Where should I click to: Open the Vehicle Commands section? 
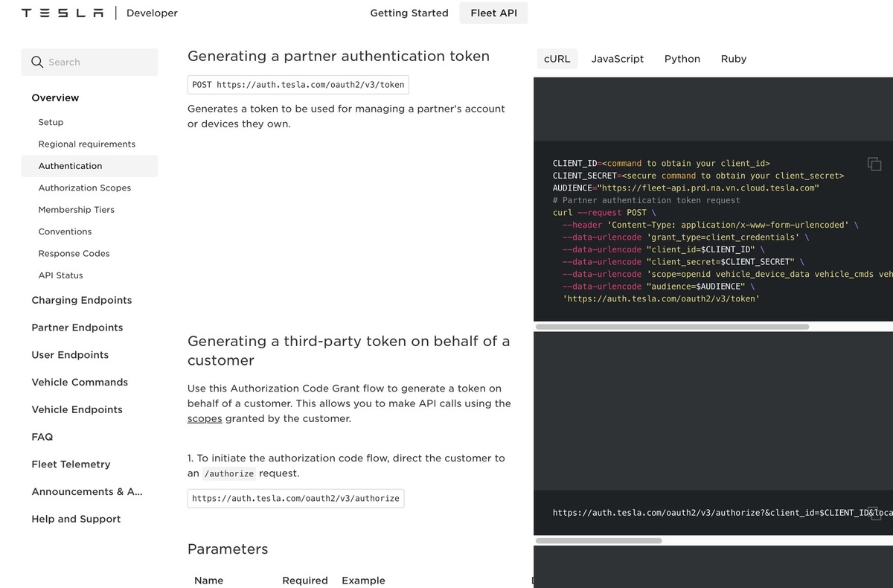pos(79,382)
